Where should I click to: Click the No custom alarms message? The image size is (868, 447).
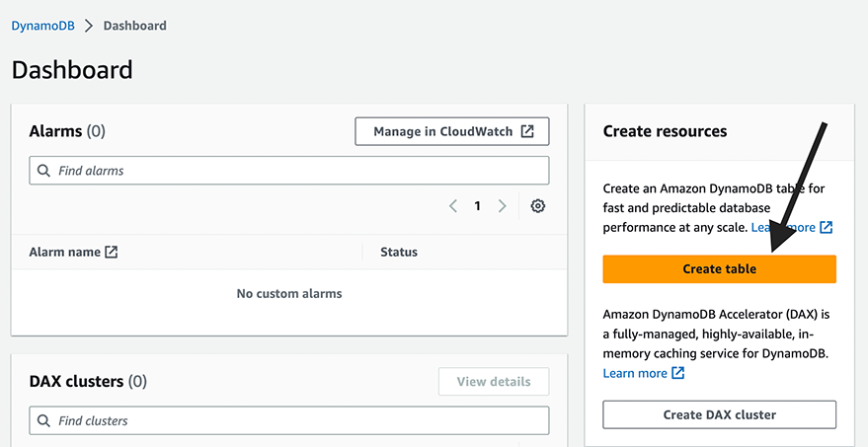click(289, 294)
